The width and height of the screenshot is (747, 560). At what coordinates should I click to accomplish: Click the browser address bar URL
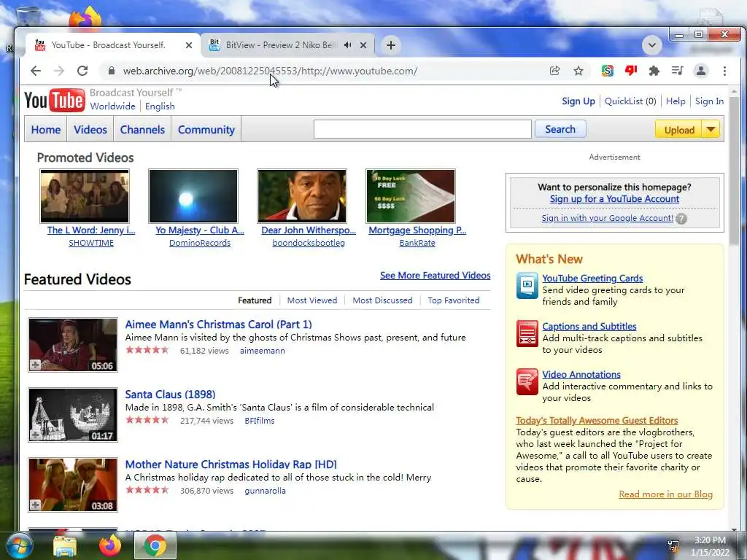click(270, 71)
